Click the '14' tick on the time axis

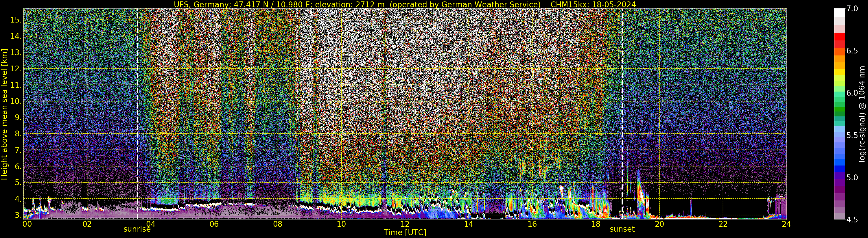(x=468, y=224)
